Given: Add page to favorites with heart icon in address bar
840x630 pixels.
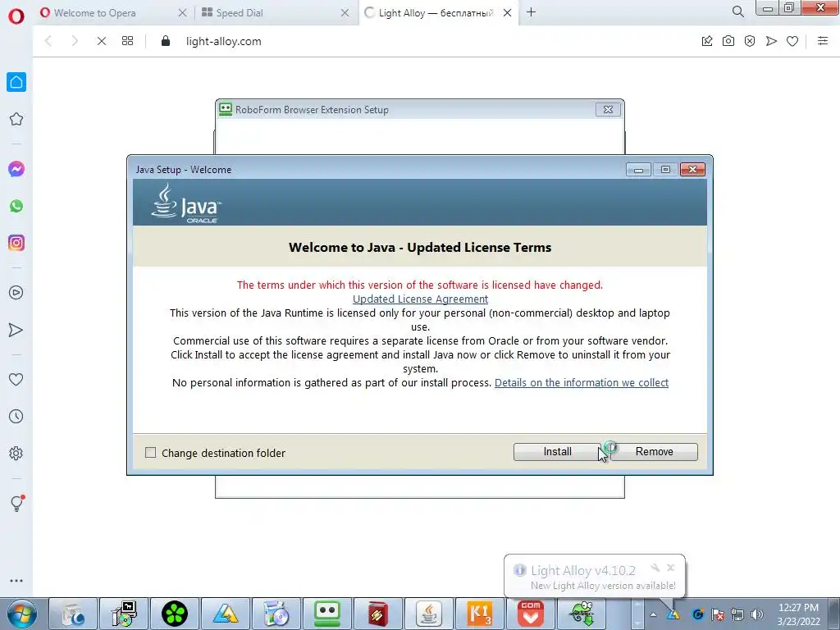Looking at the screenshot, I should (x=792, y=41).
